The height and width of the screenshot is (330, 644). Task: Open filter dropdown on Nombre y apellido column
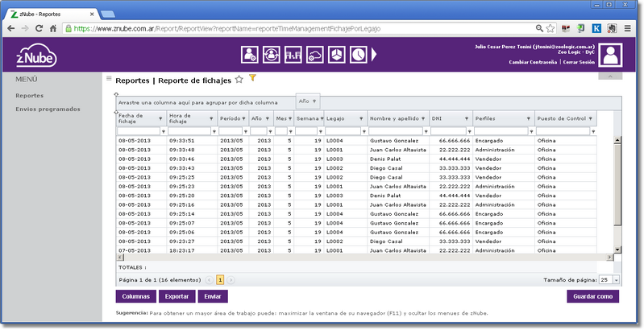pos(423,118)
